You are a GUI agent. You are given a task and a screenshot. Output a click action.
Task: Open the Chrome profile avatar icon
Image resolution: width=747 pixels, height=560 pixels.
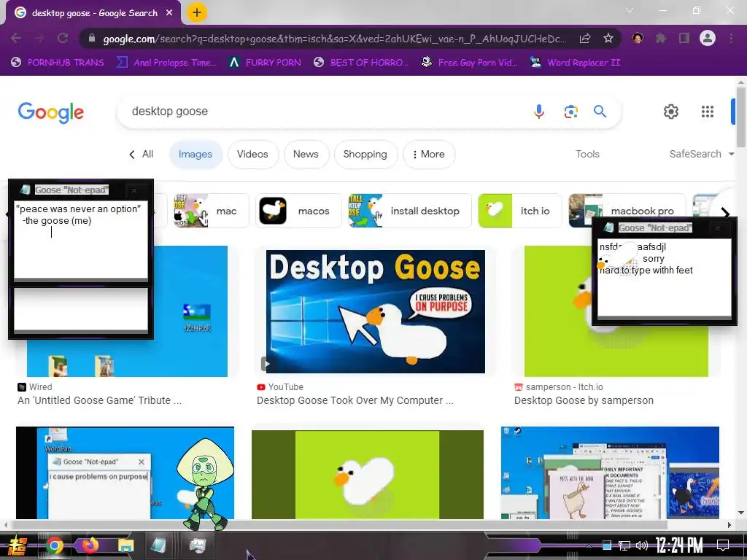708,38
